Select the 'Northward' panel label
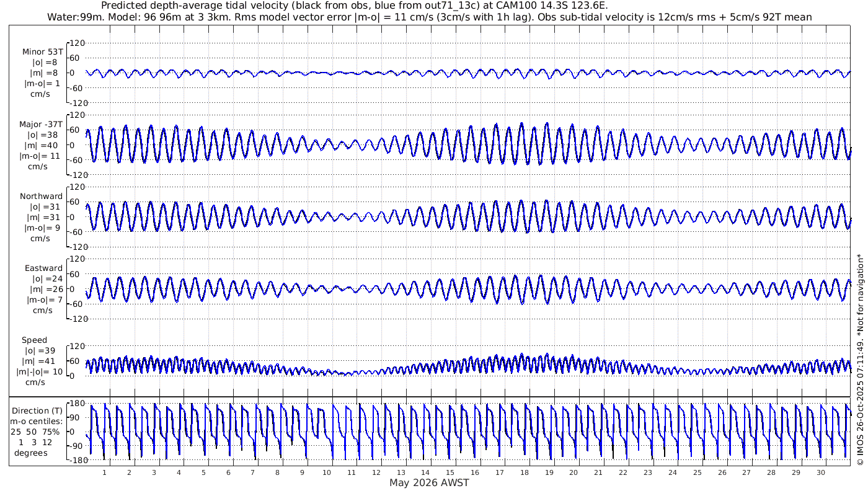The height and width of the screenshot is (496, 868). click(x=41, y=197)
